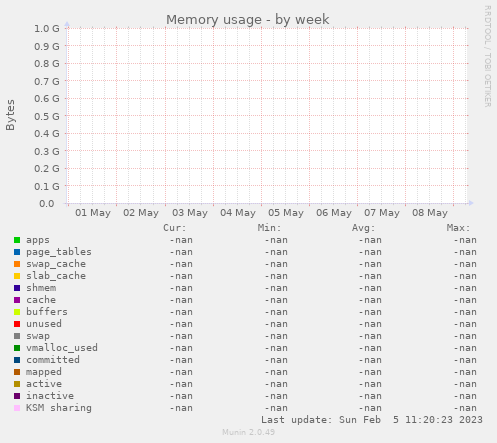This screenshot has width=497, height=443.
Task: Click the olive active legend swatch
Action: click(x=17, y=384)
